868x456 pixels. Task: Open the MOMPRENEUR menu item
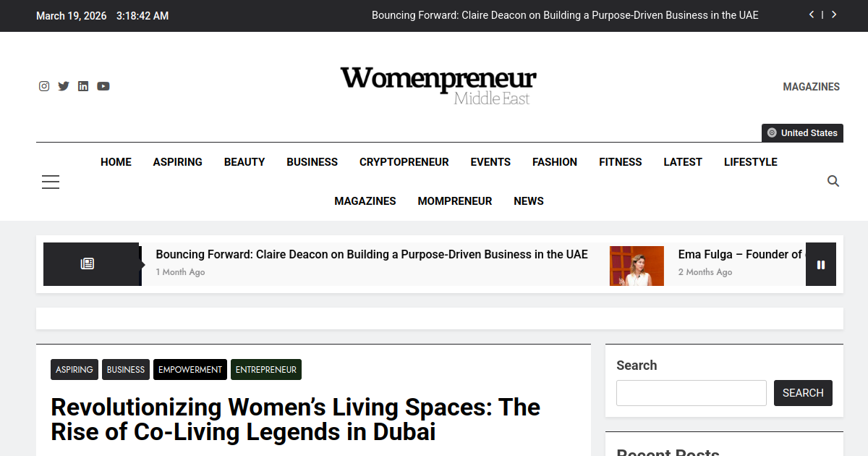click(455, 201)
